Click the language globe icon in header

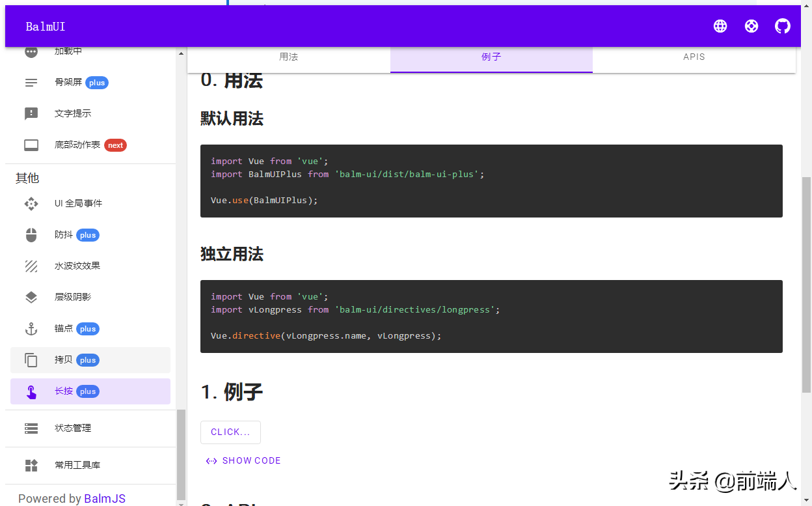pos(720,26)
